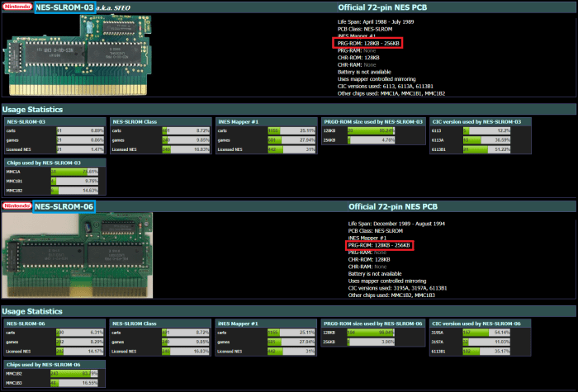Select the highlighted PRG-ROM line for NES-SLROM-03
This screenshot has width=578, height=392.
tap(367, 42)
